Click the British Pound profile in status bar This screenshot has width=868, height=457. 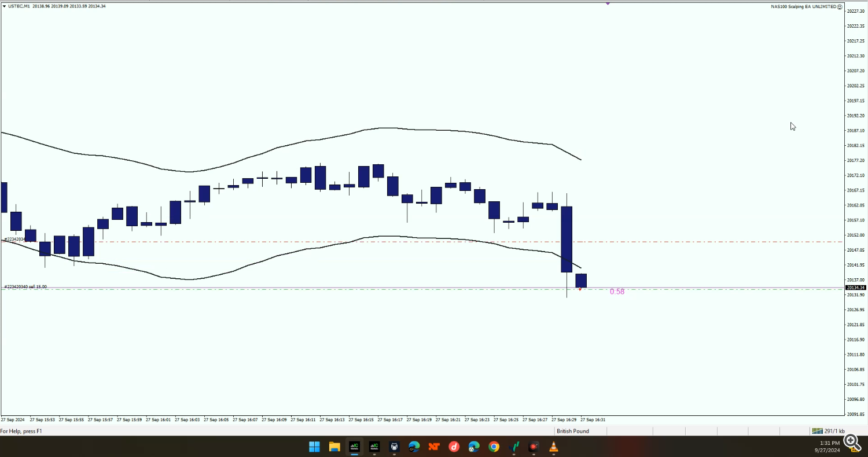[x=573, y=431]
